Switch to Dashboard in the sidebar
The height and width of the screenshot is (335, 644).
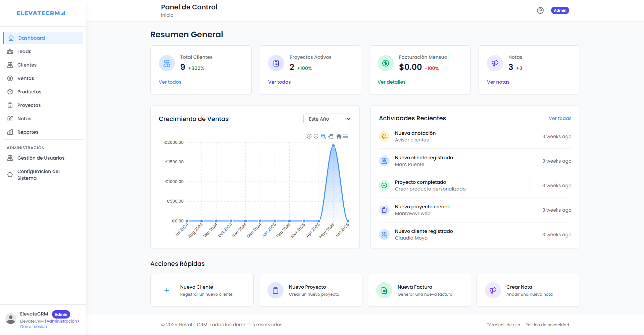pos(32,38)
